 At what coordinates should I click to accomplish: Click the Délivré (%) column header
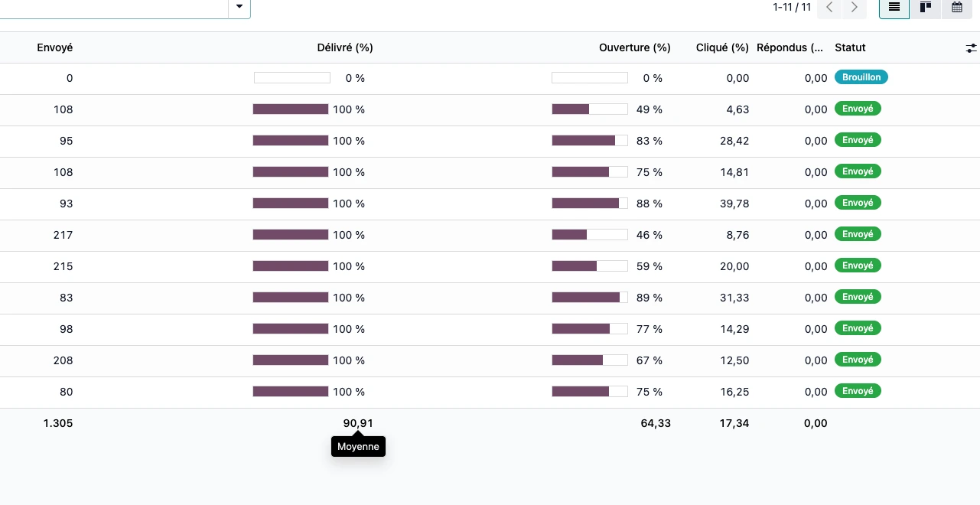click(345, 47)
